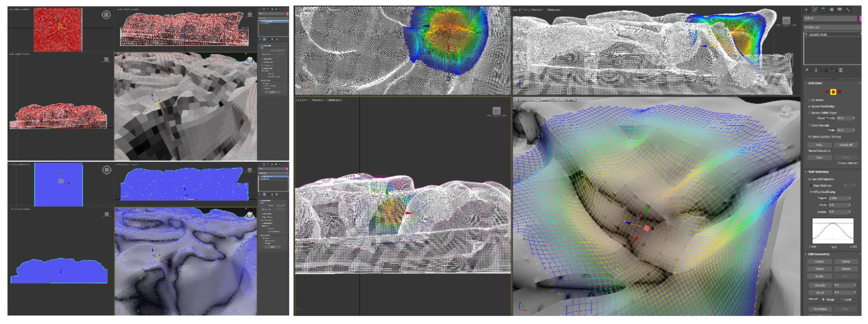Screen dimensions: 868x324
Task: Click the pink object color swatch
Action: pyautogui.click(x=860, y=18)
